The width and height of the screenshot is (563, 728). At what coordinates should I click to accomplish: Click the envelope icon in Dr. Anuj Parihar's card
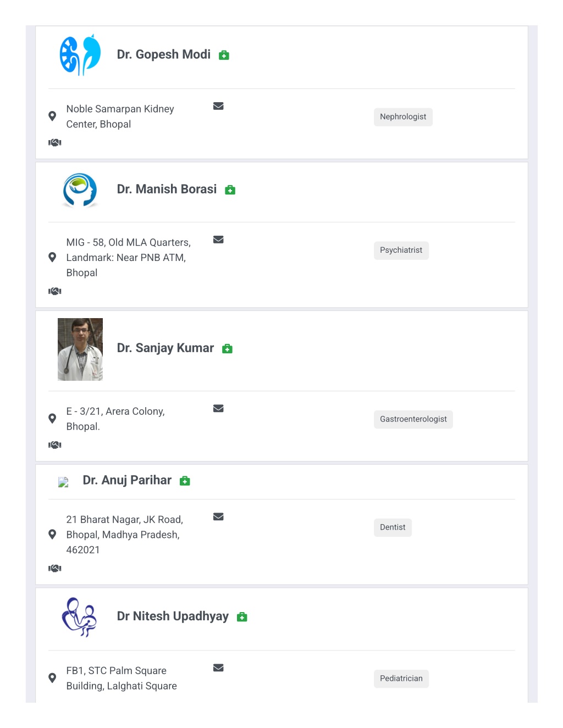pyautogui.click(x=218, y=516)
